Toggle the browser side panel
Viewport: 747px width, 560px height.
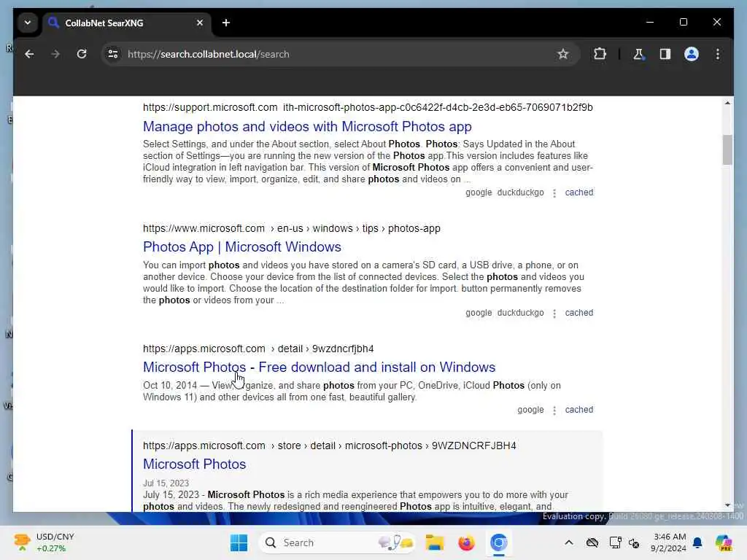click(665, 54)
